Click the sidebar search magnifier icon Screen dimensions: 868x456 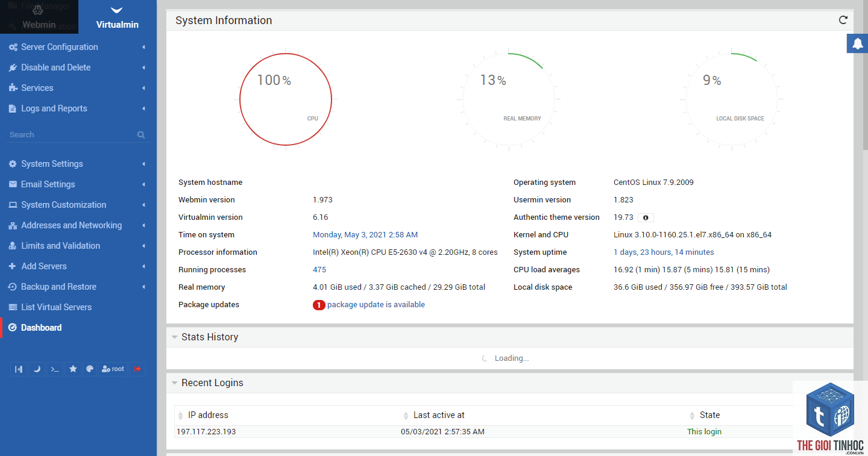pos(141,135)
